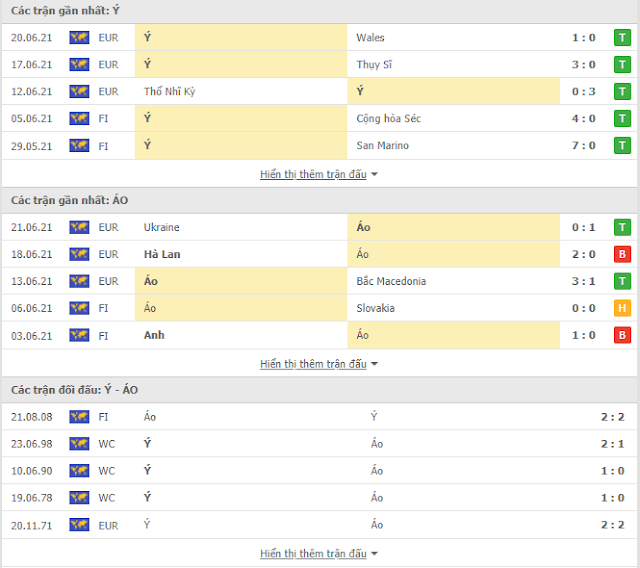Screen dimensions: 640x568
Task: Click the 7:0 score against San Marino
Action: pyautogui.click(x=584, y=146)
